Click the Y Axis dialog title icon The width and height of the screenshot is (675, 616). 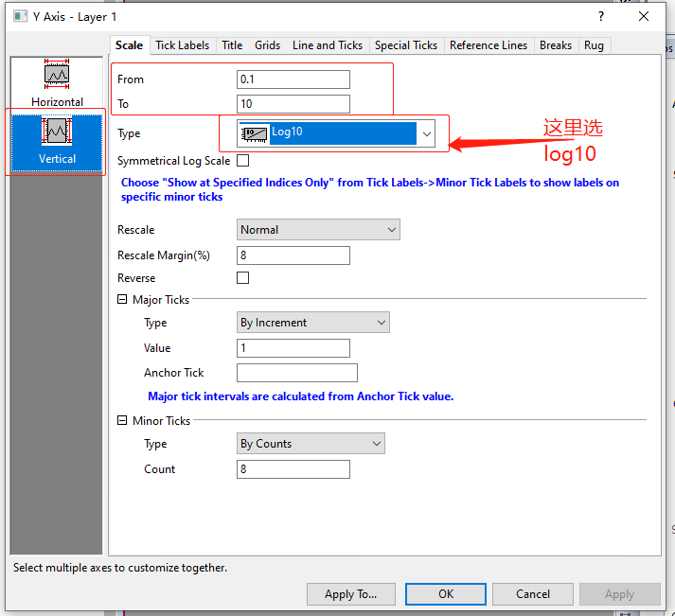(20, 16)
